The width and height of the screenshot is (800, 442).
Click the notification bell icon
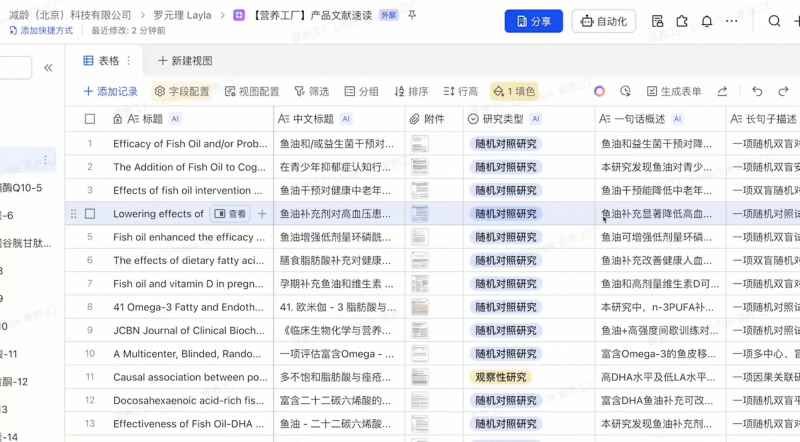point(707,21)
